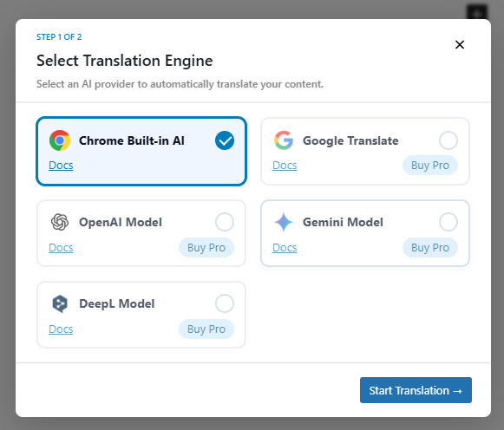The width and height of the screenshot is (504, 430).
Task: Select the Google Translate radio button
Action: (448, 140)
